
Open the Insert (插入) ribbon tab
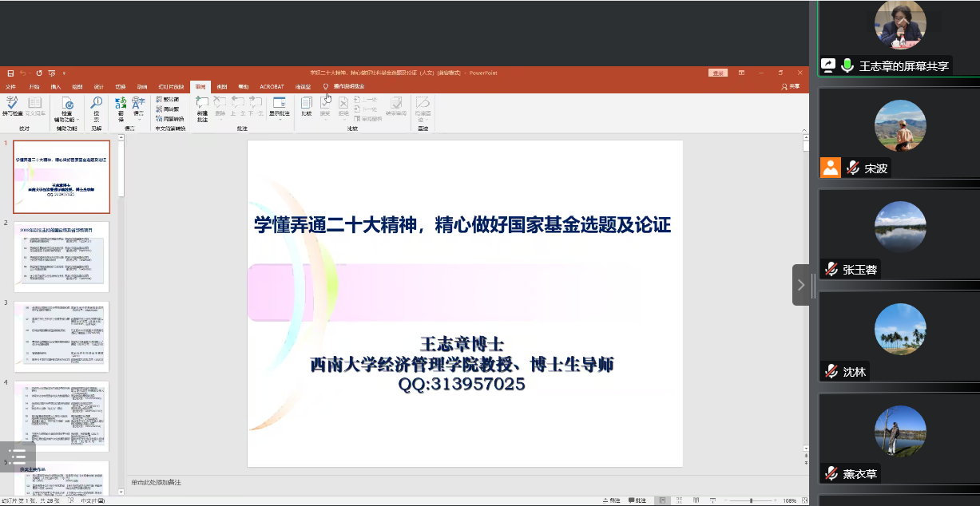tap(55, 86)
